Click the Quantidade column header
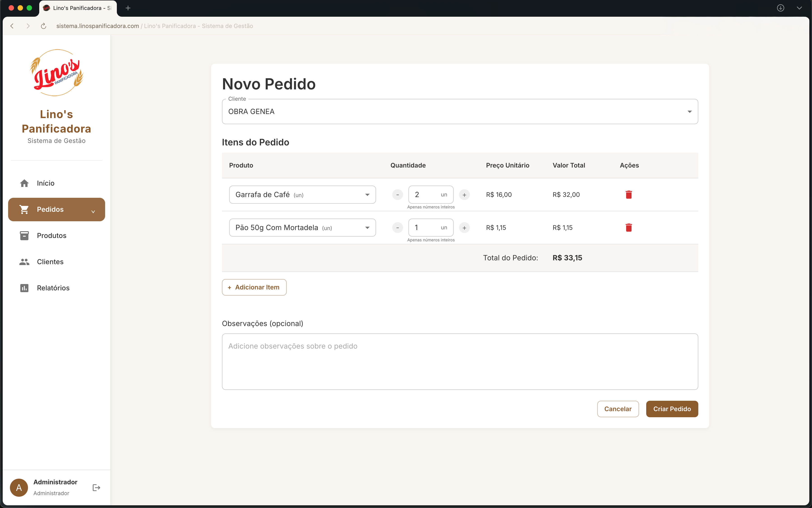This screenshot has height=508, width=812. [x=408, y=165]
